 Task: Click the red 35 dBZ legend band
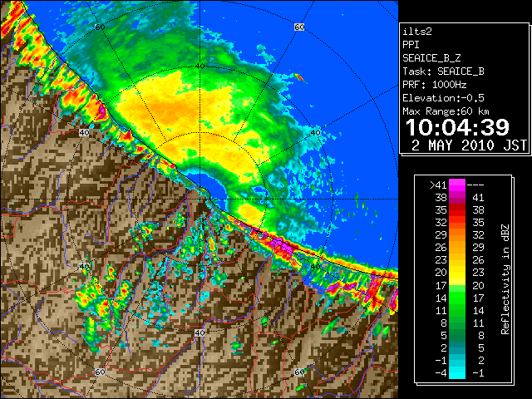[457, 210]
